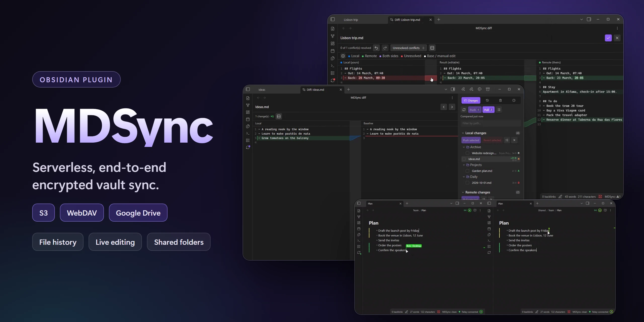The width and height of the screenshot is (644, 322).
Task: Click the Push selected button
Action: tap(471, 140)
